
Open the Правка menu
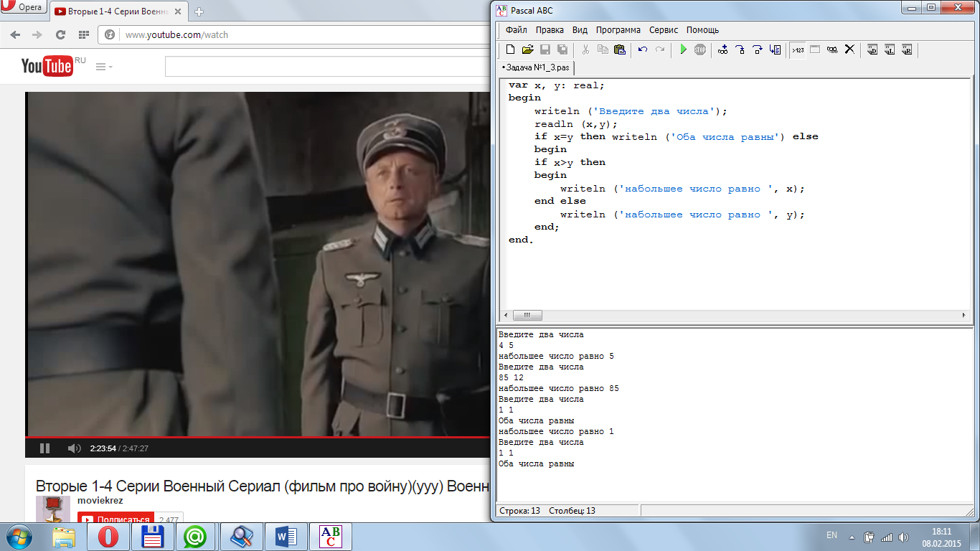click(550, 30)
